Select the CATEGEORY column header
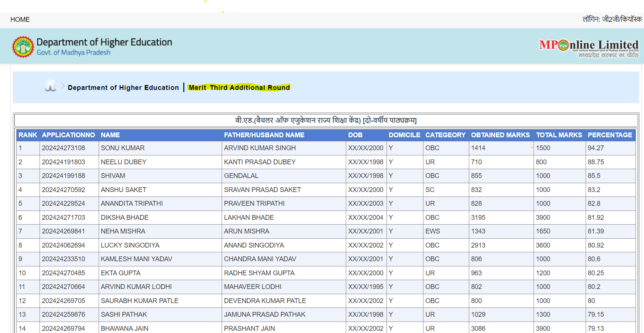The image size is (644, 333). tap(445, 135)
